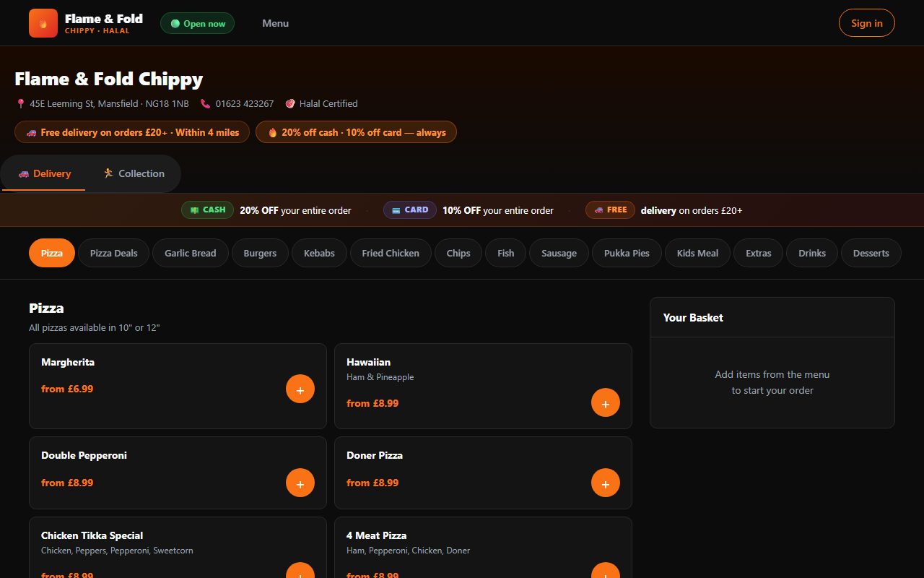Click the Halal Certified meat icon

click(x=290, y=104)
